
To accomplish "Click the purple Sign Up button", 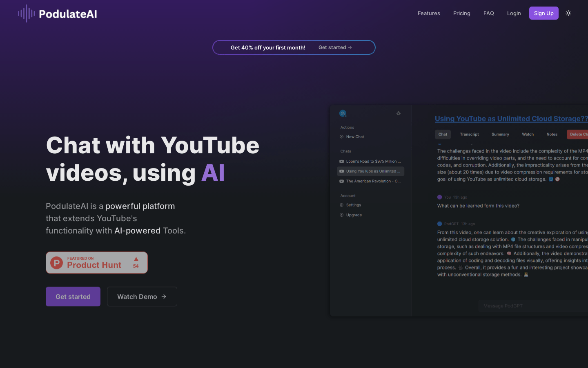I will 544,13.
